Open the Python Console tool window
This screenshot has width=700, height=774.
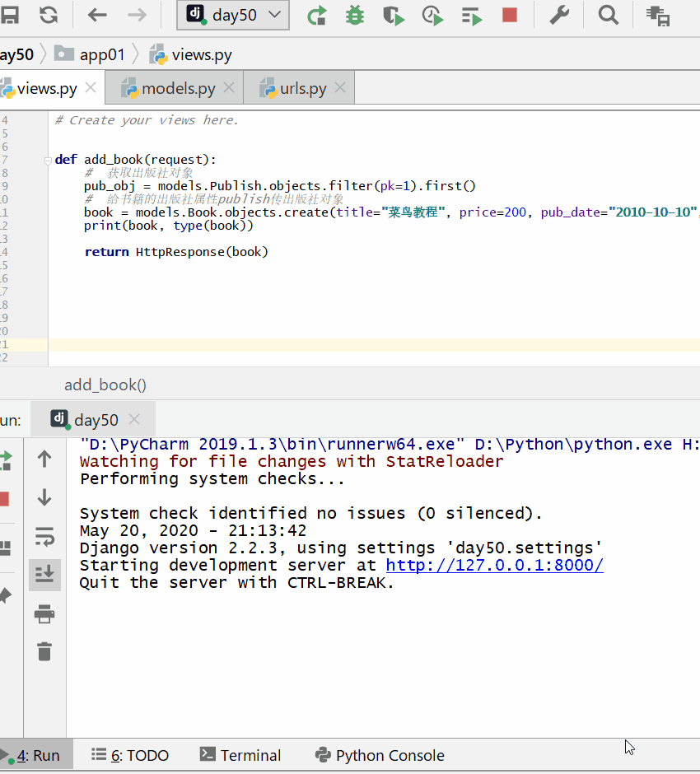coord(380,755)
